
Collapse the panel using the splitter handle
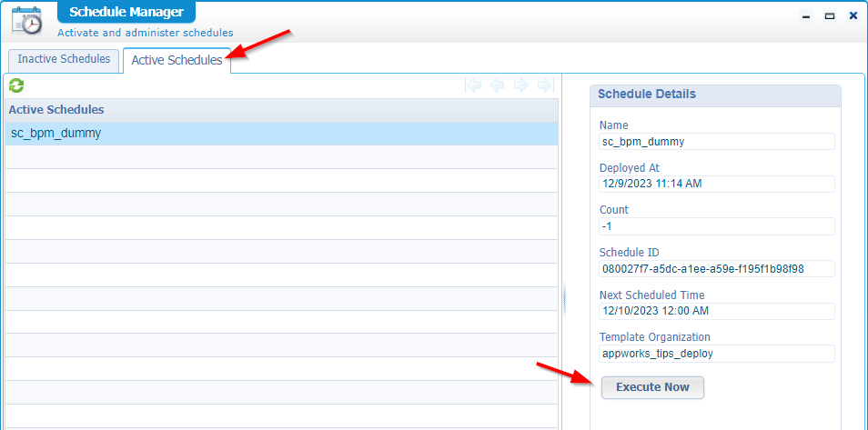click(x=564, y=297)
